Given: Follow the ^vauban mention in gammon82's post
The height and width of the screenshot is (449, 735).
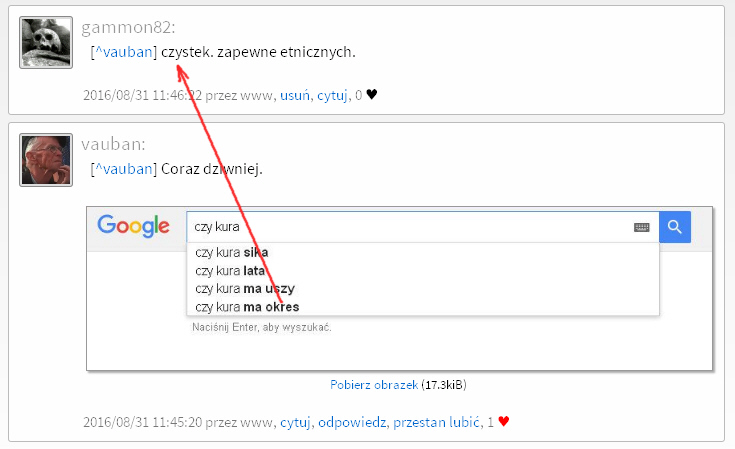Looking at the screenshot, I should point(123,51).
